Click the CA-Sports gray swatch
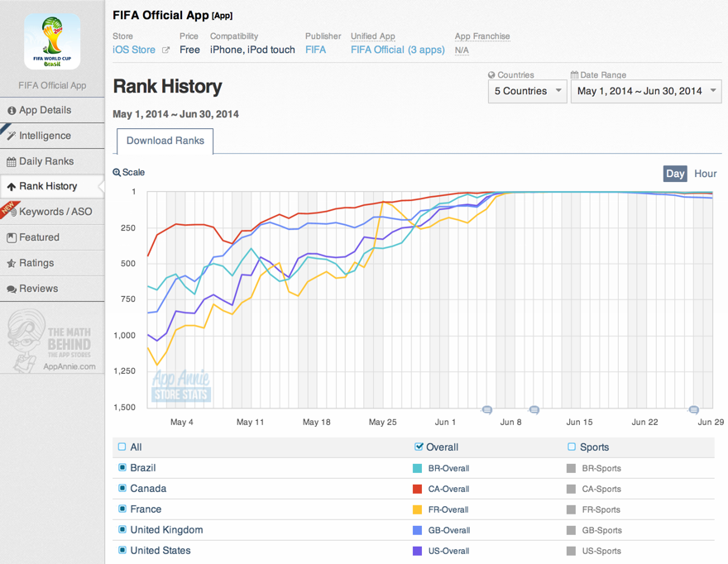This screenshot has width=728, height=564. (x=571, y=489)
